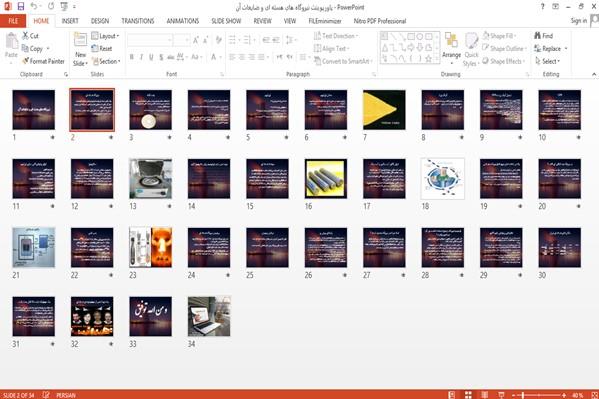Clear all formatting icon
599x399 pixels.
(219, 40)
